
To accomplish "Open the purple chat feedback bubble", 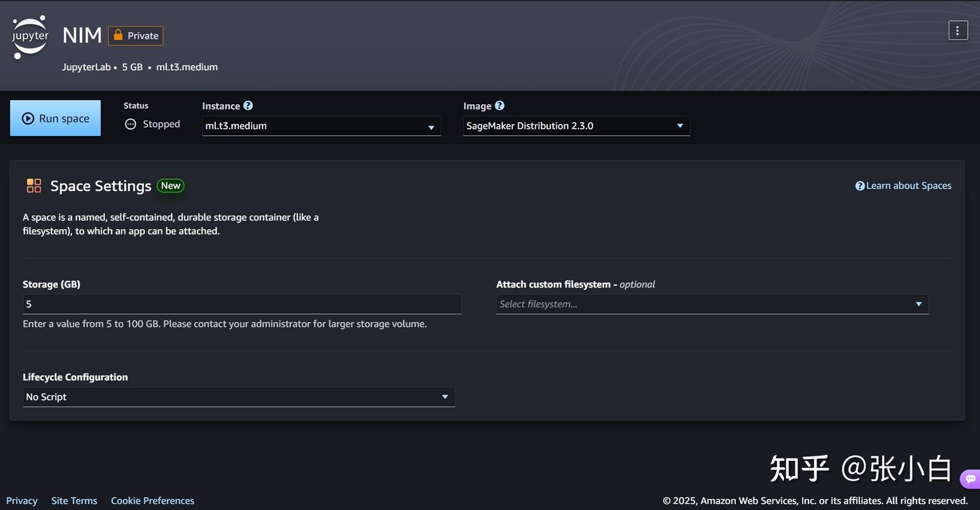I will click(x=970, y=479).
